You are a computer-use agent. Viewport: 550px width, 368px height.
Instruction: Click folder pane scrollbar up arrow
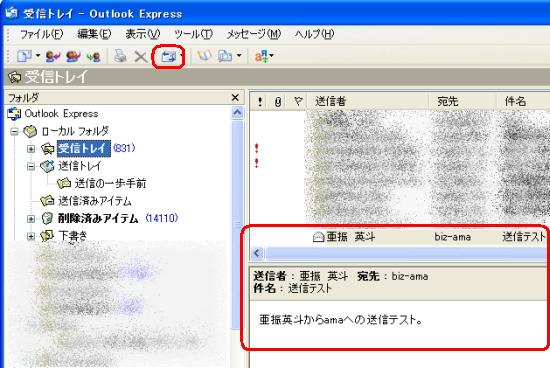coord(237,113)
